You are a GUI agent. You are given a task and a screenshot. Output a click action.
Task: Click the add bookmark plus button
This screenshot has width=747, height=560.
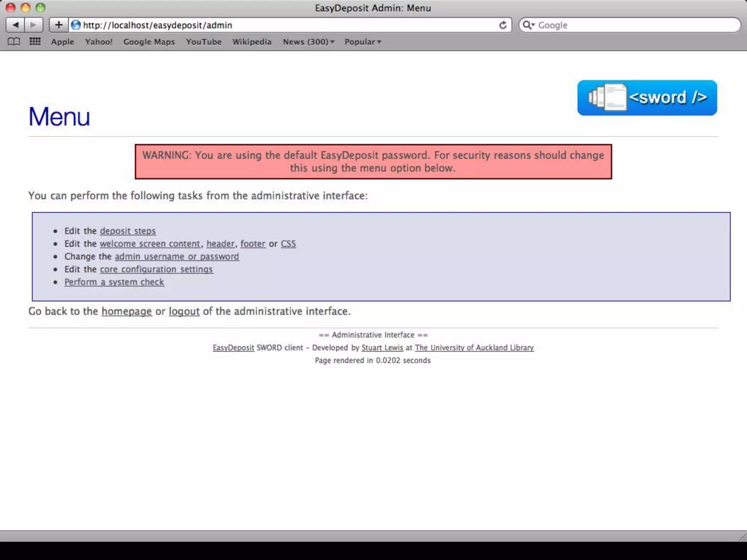[x=59, y=25]
